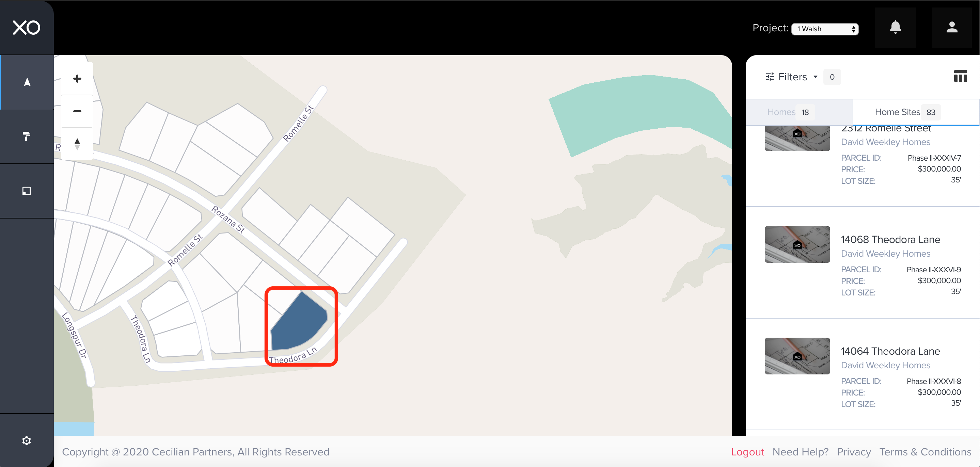Open the Need Help? link

(x=801, y=452)
